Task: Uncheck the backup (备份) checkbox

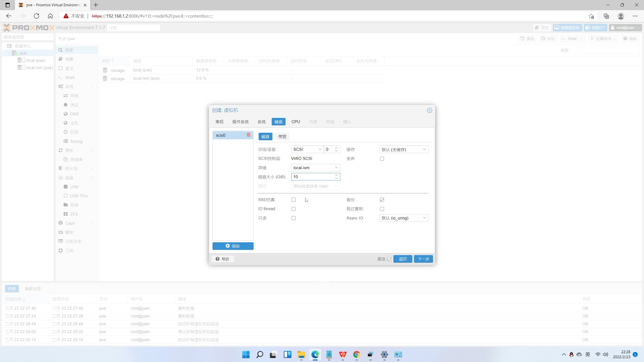Action: pyautogui.click(x=382, y=200)
